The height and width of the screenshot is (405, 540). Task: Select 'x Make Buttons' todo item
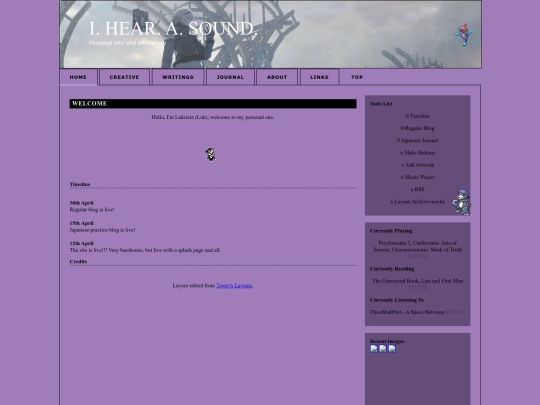[417, 153]
